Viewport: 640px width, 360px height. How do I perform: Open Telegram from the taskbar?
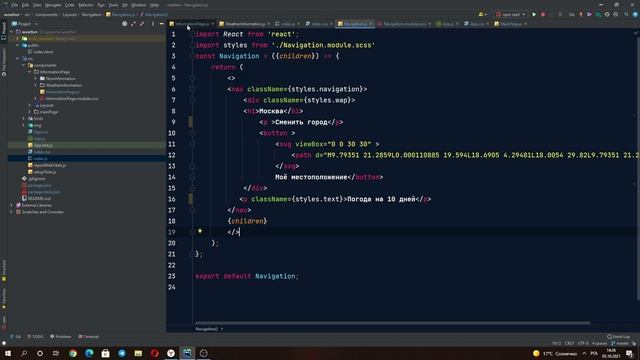coord(122,353)
